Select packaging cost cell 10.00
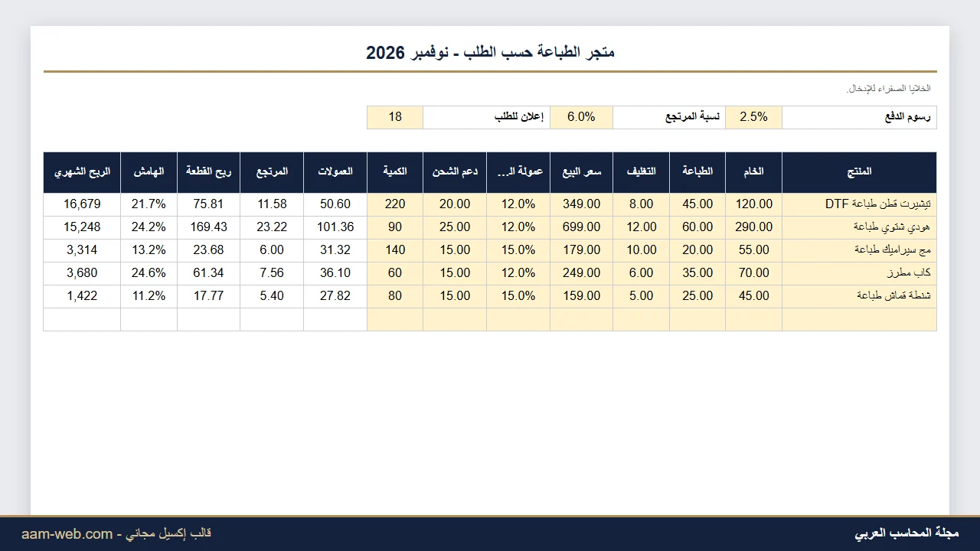Screen dimensions: 980x551 click(x=641, y=250)
